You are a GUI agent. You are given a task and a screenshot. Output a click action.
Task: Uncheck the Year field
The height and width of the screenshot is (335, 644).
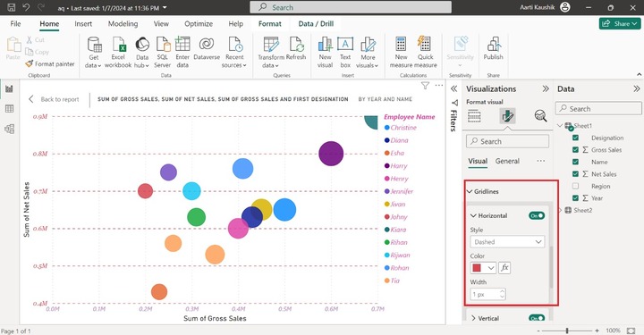[x=575, y=198]
